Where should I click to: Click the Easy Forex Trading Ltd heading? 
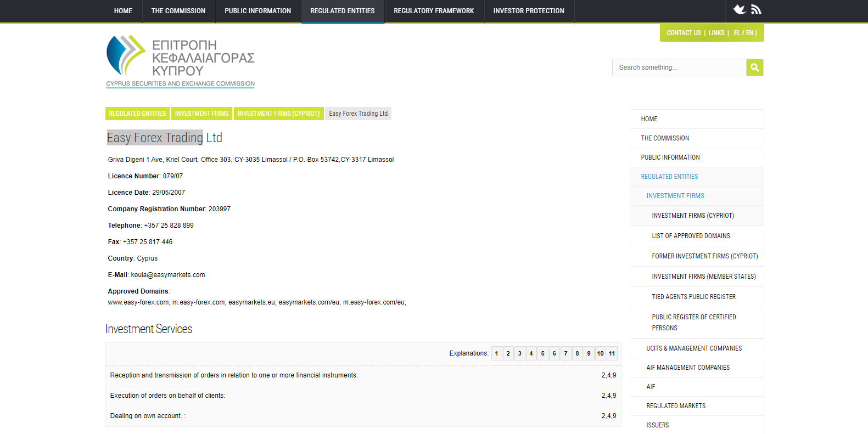point(165,138)
